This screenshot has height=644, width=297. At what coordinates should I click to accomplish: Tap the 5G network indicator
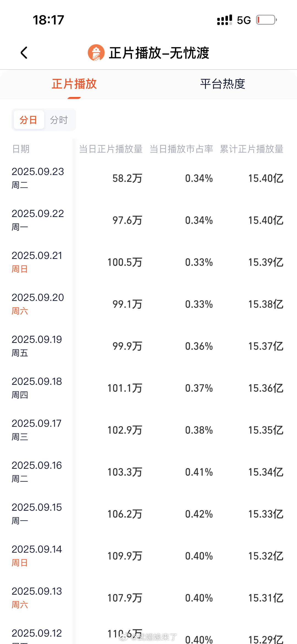[244, 20]
